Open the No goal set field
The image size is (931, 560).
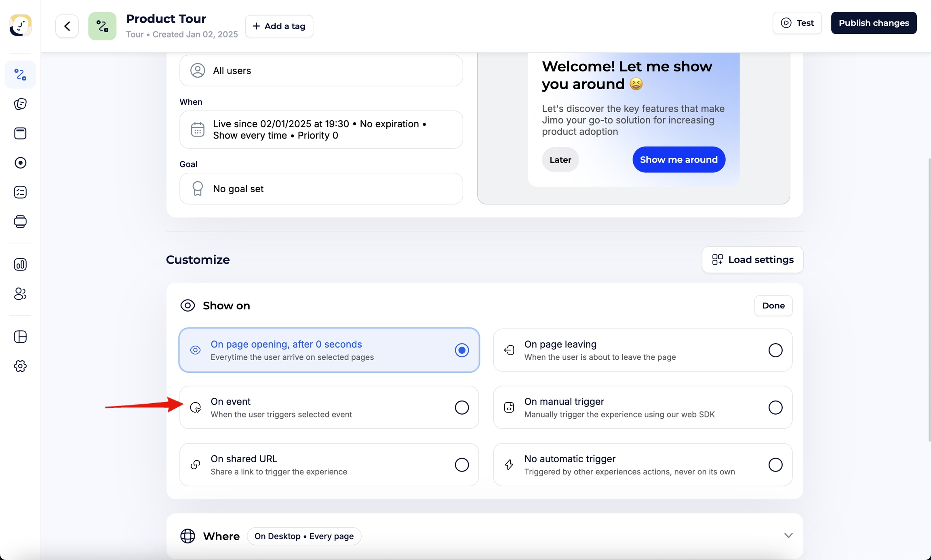321,189
